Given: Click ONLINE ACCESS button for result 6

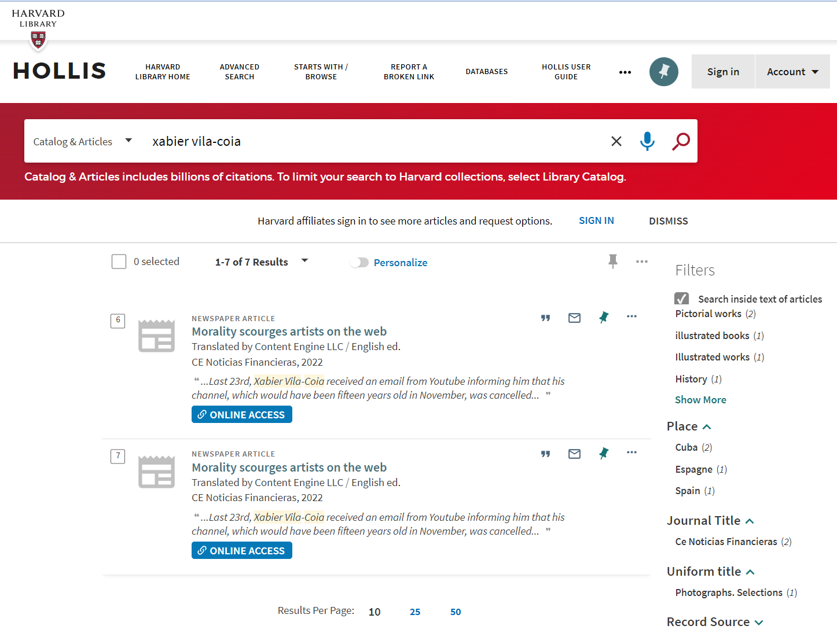Looking at the screenshot, I should coord(242,414).
